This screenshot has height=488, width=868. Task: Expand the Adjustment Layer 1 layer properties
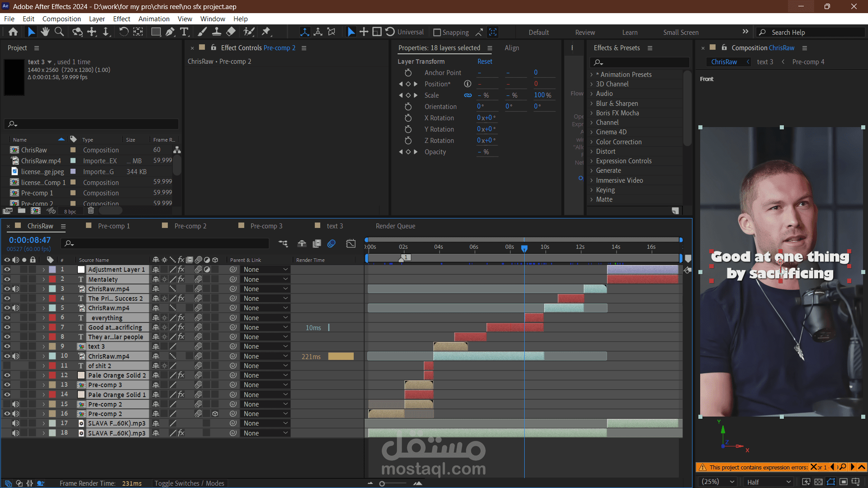[44, 270]
